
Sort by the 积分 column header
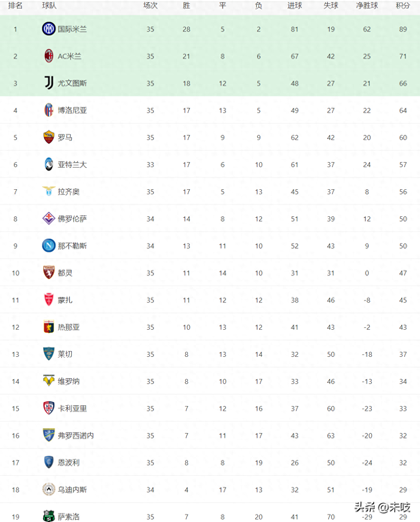403,6
